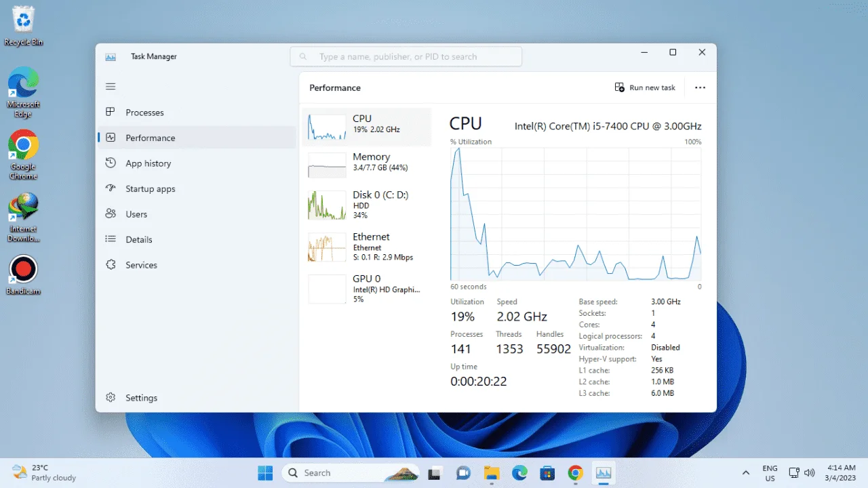This screenshot has height=488, width=868.
Task: Click the CPU utilization graph
Action: [x=576, y=213]
